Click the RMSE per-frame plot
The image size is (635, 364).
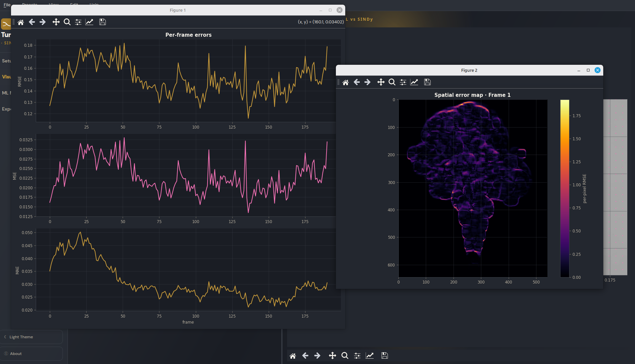(x=188, y=81)
